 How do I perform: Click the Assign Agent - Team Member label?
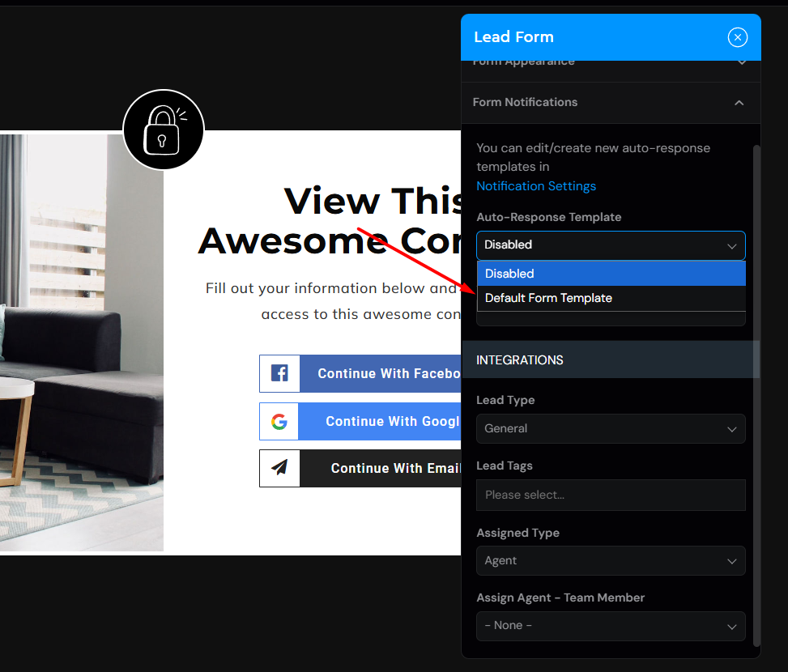(560, 598)
